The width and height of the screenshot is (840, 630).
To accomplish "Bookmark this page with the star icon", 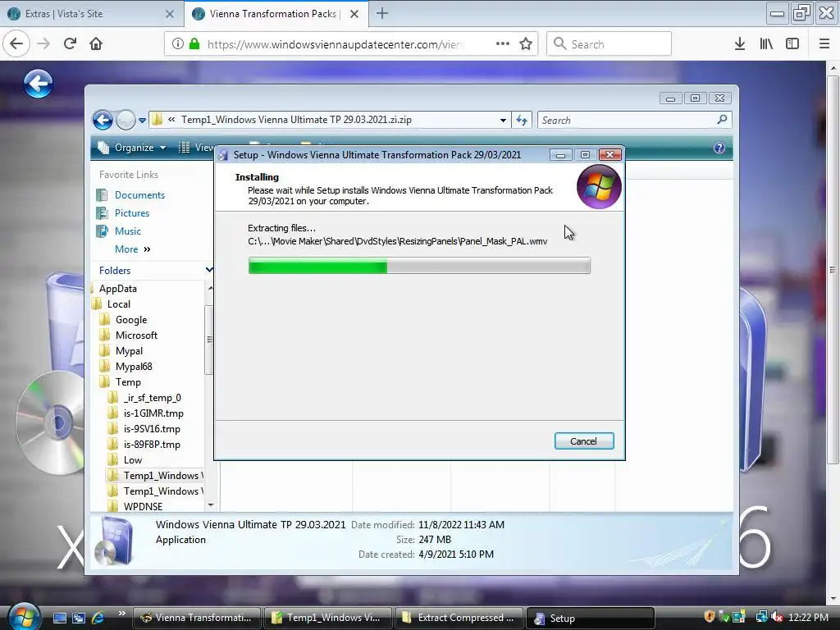I will pyautogui.click(x=526, y=44).
